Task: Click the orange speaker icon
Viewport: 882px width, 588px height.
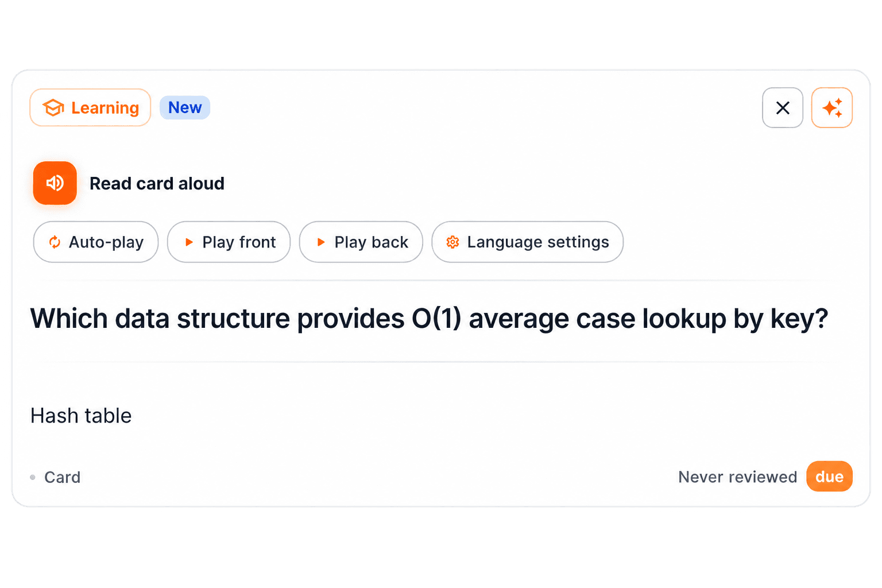Action: coord(55,183)
